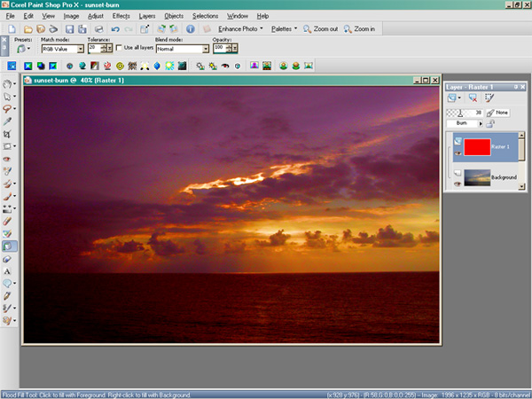Expand the Enhance Photo dropdown
The image size is (532, 399).
[262, 28]
